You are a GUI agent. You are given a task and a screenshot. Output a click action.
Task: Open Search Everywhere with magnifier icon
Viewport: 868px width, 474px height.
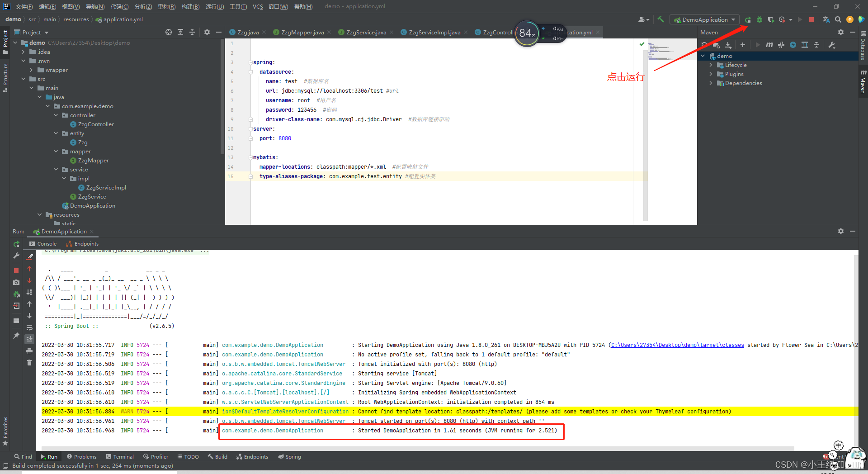[838, 19]
